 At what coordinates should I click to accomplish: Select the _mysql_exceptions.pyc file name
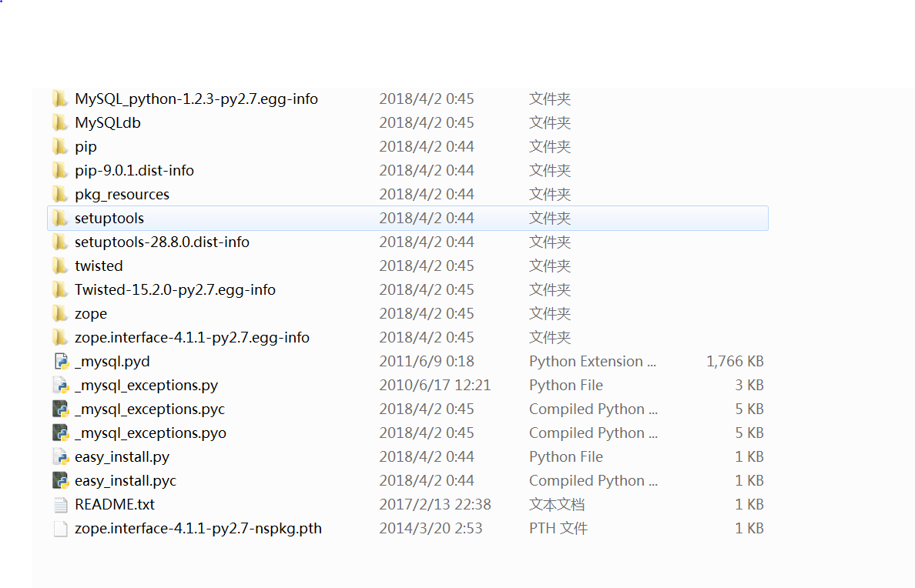(149, 409)
